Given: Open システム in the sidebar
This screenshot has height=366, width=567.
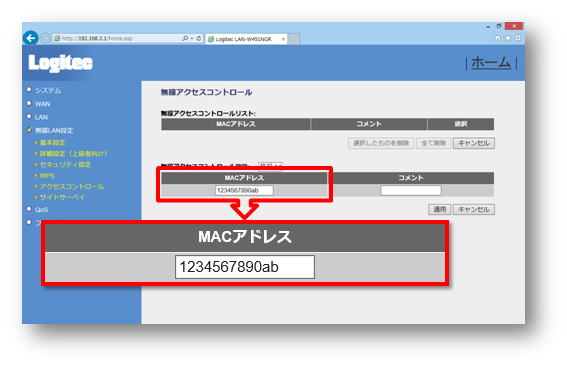Looking at the screenshot, I should [48, 90].
